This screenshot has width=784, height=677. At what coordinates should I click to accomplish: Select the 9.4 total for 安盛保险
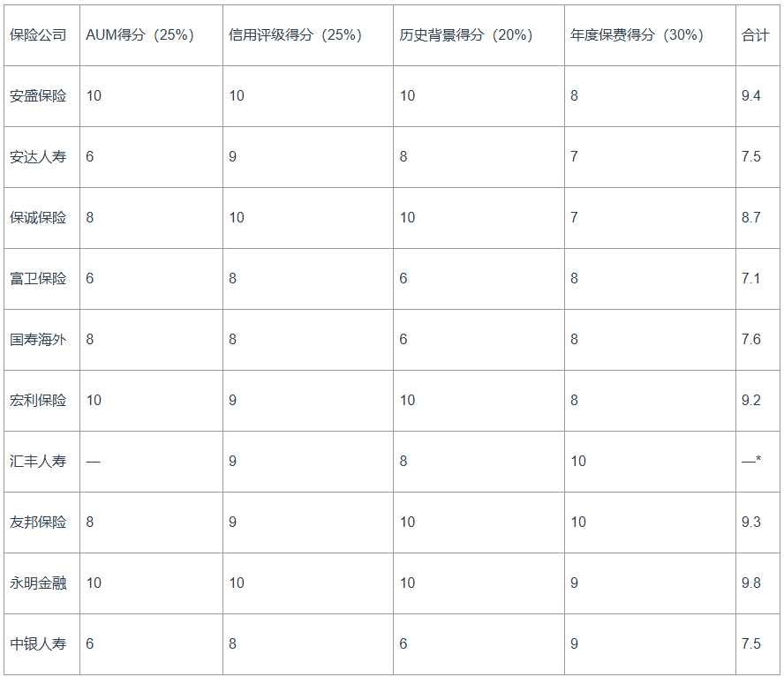click(x=751, y=96)
